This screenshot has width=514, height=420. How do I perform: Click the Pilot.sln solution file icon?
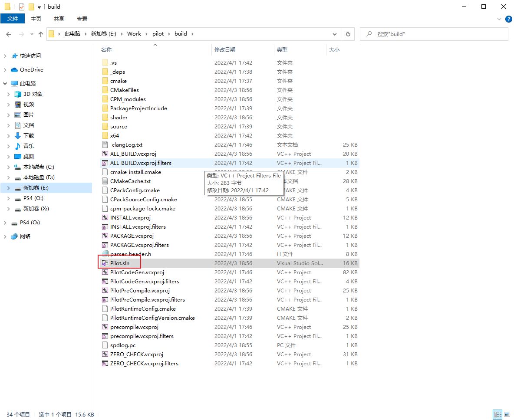click(x=105, y=263)
